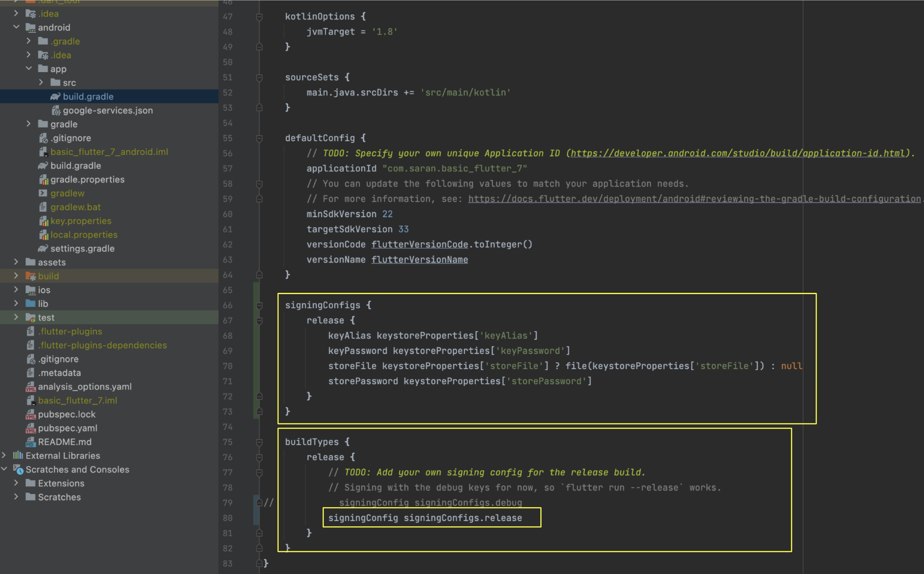Click the README.md markdown icon
Viewport: 924px width, 574px height.
click(30, 442)
